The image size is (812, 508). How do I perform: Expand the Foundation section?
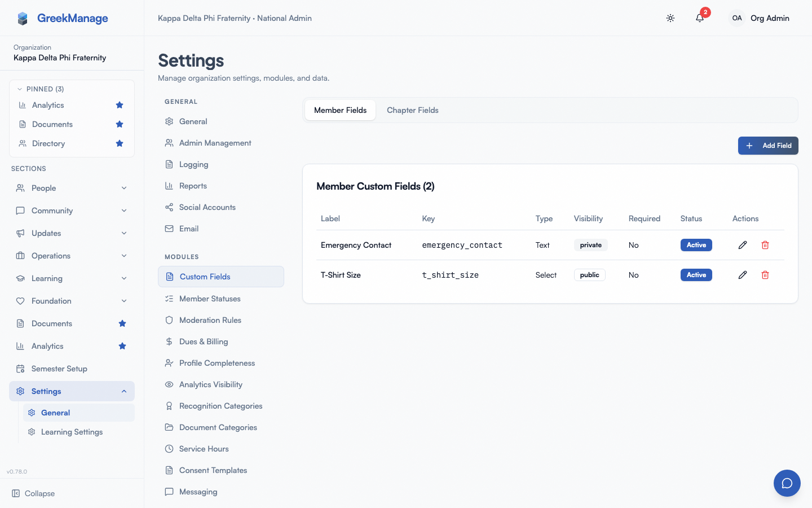click(x=72, y=301)
